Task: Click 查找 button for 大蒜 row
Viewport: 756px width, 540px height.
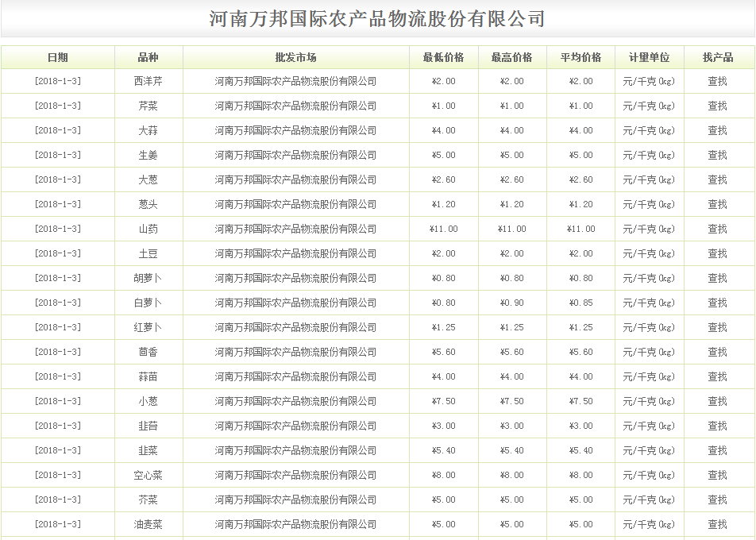Action: [x=717, y=129]
